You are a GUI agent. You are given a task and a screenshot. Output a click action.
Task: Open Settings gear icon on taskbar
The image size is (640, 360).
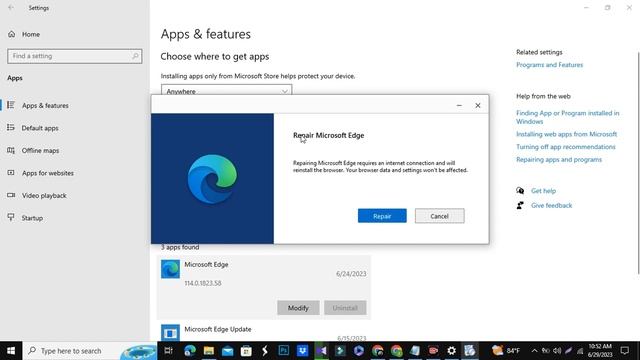click(451, 351)
